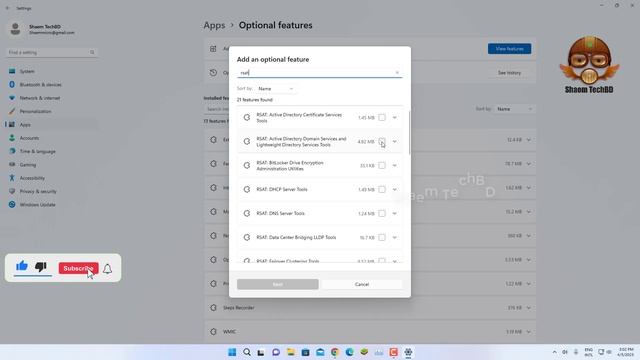Open the ENG language indicator
640x360 pixels.
[589, 352]
